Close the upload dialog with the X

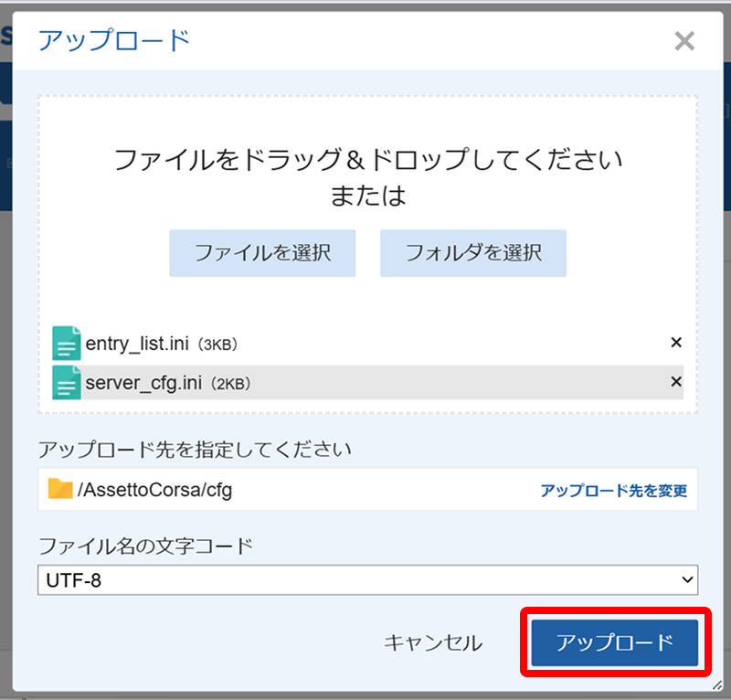(x=683, y=41)
